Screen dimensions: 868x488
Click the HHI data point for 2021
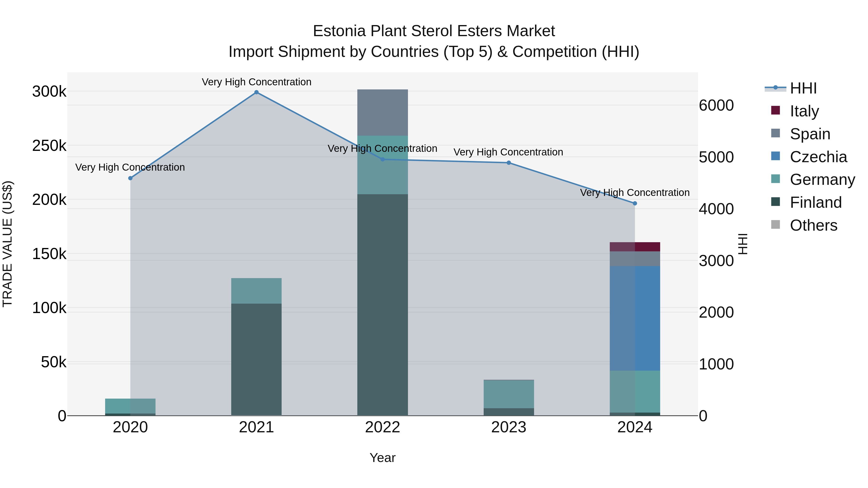[x=257, y=92]
